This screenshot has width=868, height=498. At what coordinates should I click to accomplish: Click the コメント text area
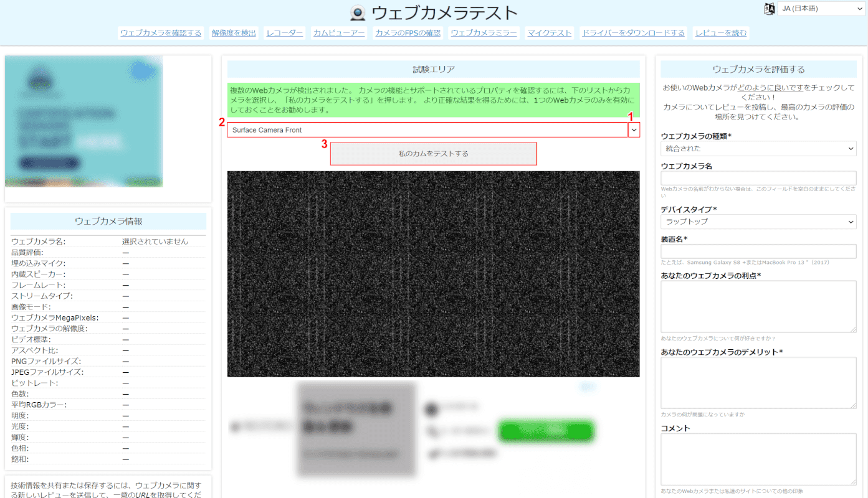(x=758, y=459)
